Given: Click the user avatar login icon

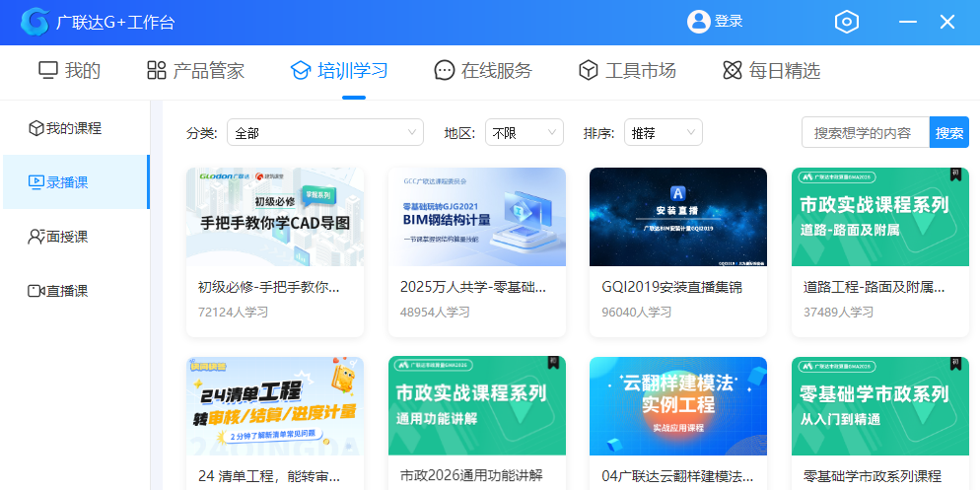Looking at the screenshot, I should [x=698, y=22].
